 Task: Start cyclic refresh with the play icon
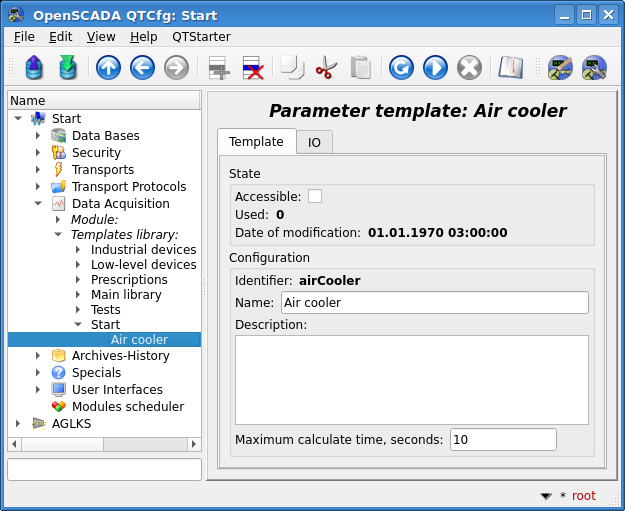435,68
